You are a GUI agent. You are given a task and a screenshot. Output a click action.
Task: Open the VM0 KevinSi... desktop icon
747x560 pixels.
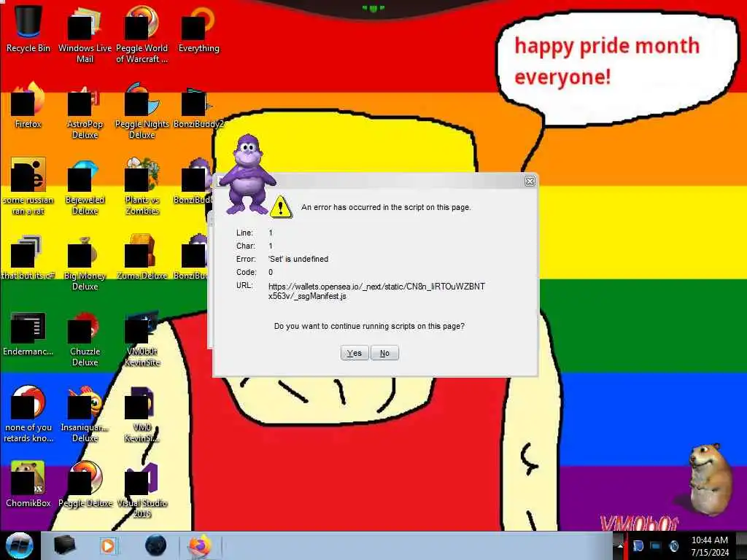click(142, 413)
